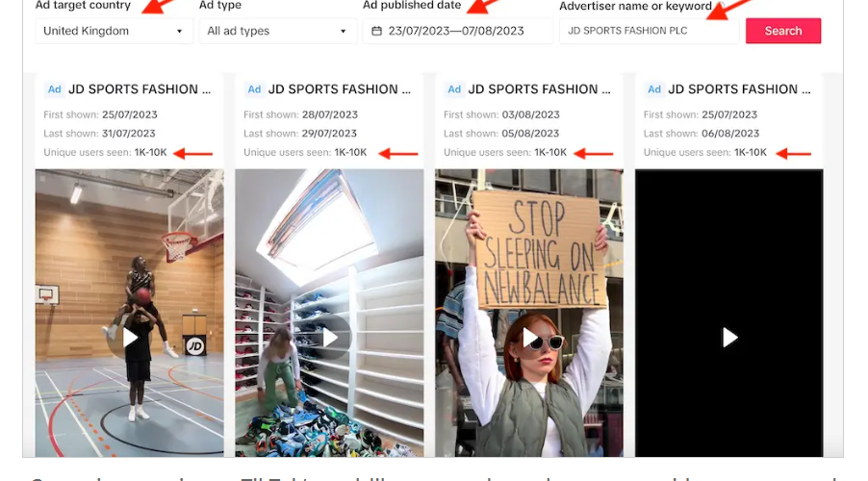This screenshot has height=481, width=868.
Task: Open the Ad target country dropdown
Action: pos(114,31)
